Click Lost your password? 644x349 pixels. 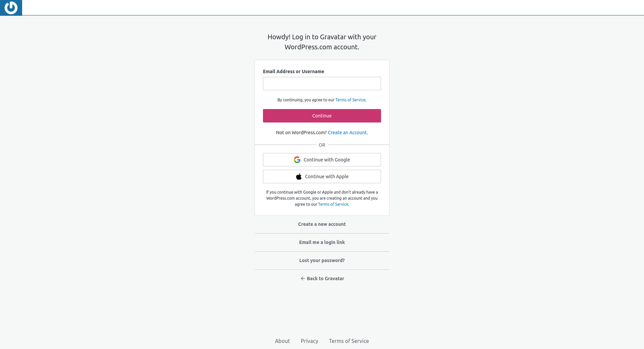tap(322, 260)
